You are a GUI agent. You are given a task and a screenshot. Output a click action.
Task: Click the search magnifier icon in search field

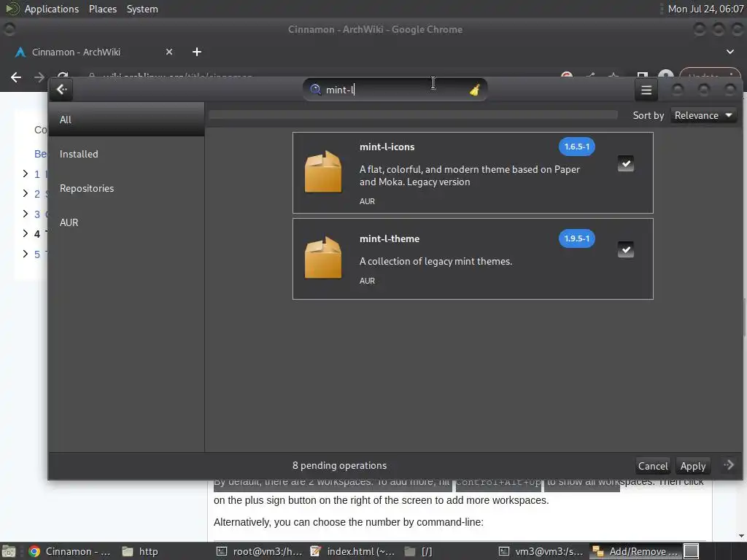(315, 90)
